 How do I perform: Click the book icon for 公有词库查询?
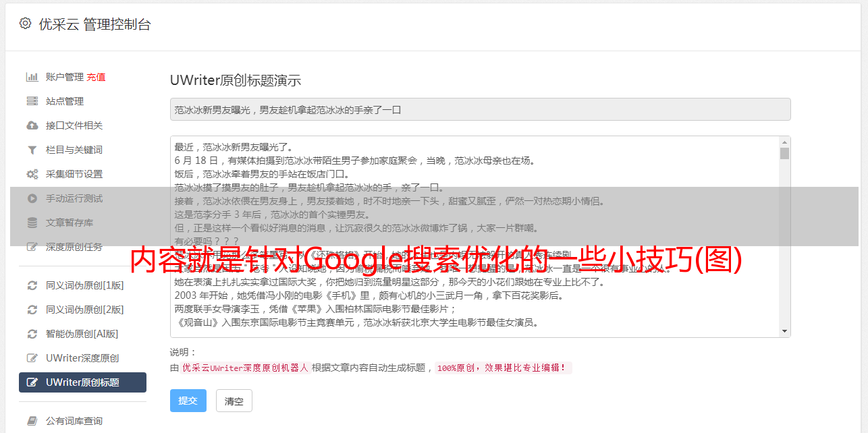(32, 421)
